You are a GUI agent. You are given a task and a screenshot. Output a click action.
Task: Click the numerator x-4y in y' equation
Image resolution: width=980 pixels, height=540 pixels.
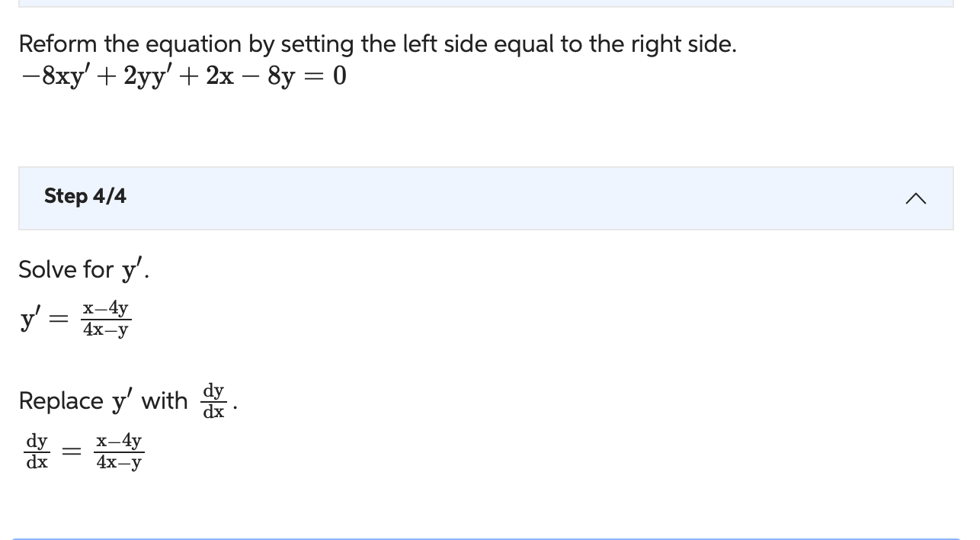point(106,308)
